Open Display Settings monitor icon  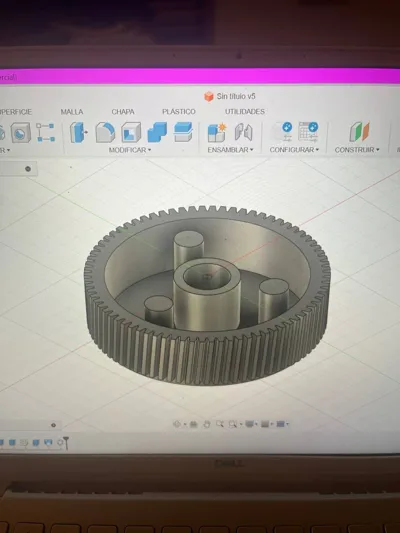[x=249, y=424]
